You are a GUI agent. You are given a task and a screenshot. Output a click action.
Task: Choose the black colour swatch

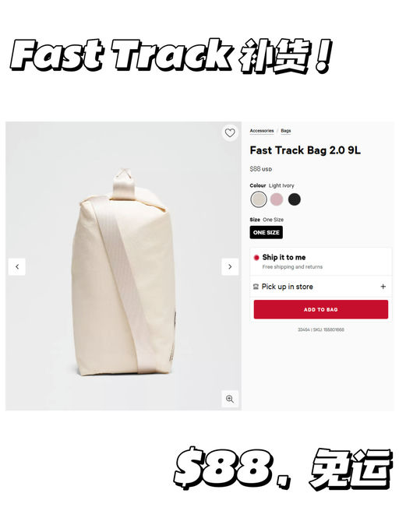point(295,199)
